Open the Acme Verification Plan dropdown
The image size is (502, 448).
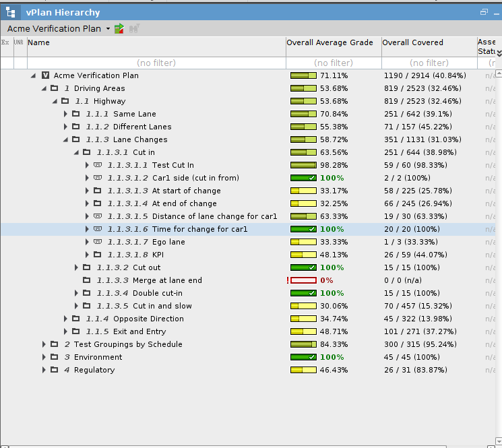click(108, 29)
